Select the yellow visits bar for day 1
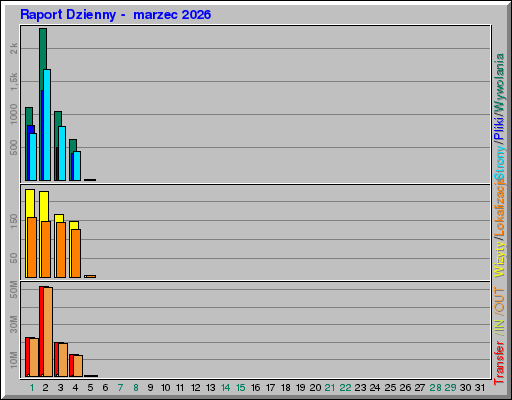Image resolution: width=512 pixels, height=400 pixels. [x=30, y=203]
